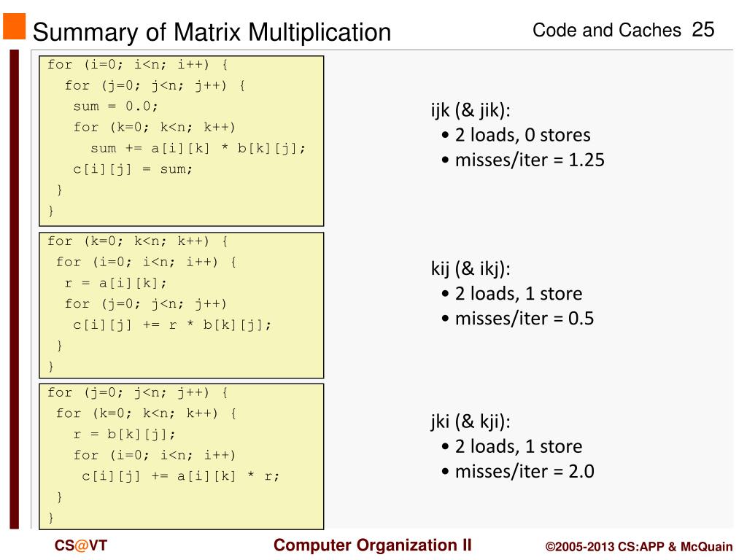Click the bullet 'misses/iter = 0.5'
Screen dimensions: 747x560
(x=518, y=319)
